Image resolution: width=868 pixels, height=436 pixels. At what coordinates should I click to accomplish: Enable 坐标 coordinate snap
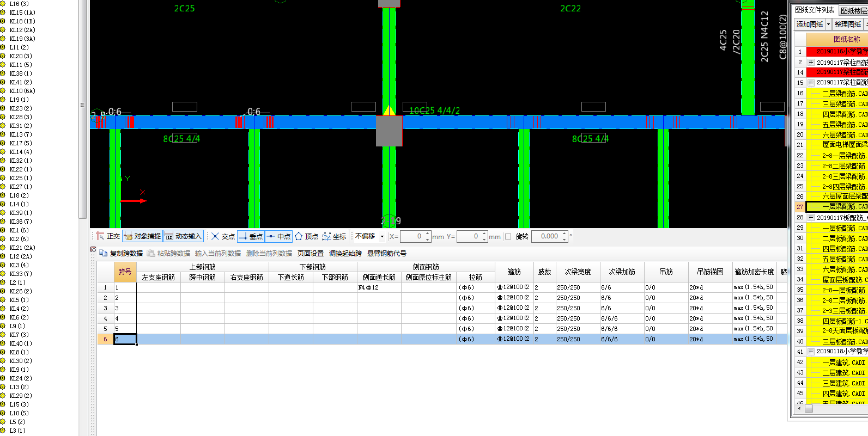pyautogui.click(x=334, y=236)
